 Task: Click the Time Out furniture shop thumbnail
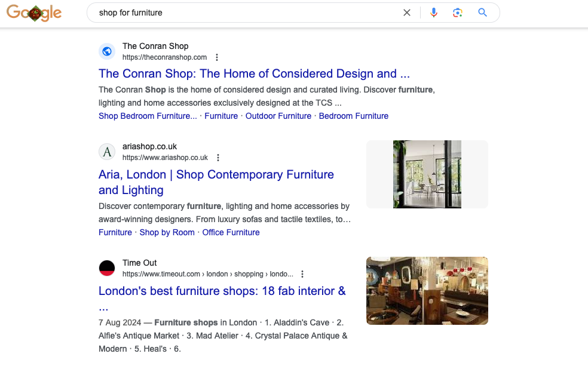(x=427, y=291)
